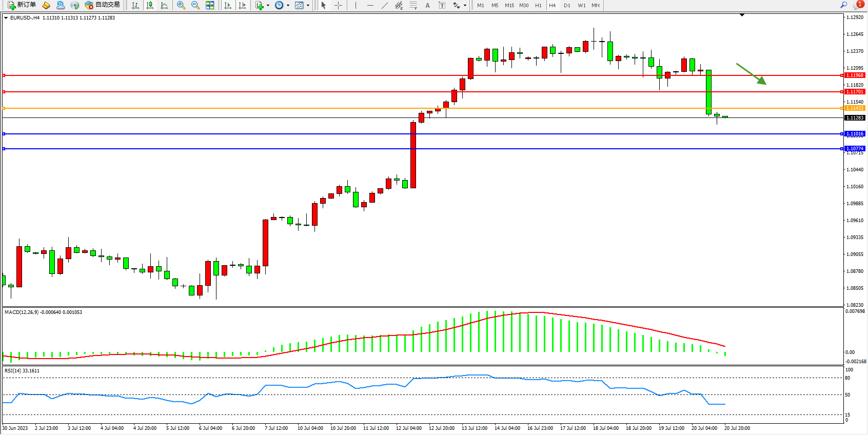This screenshot has height=435, width=868.
Task: Click the 1.11433 orange level price label
Action: click(855, 108)
